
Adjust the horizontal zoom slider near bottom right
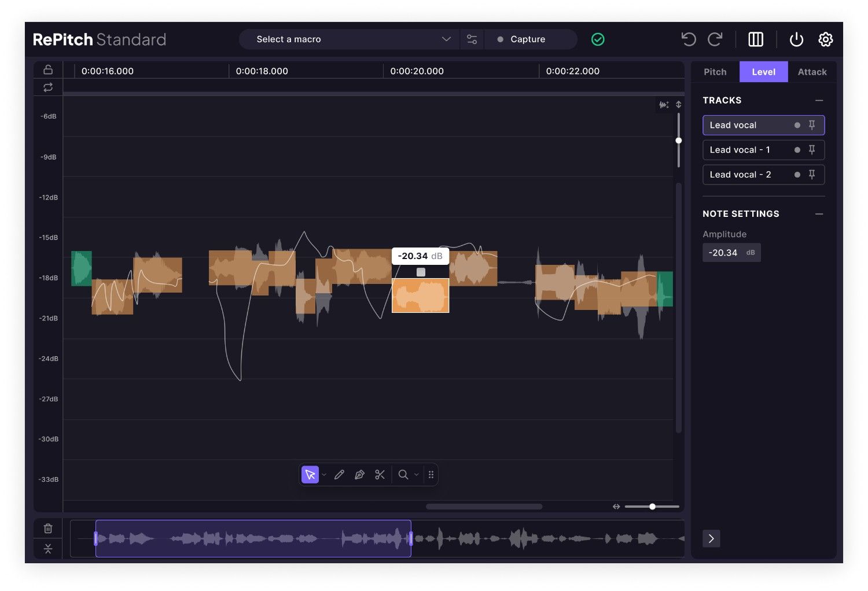[x=652, y=506]
